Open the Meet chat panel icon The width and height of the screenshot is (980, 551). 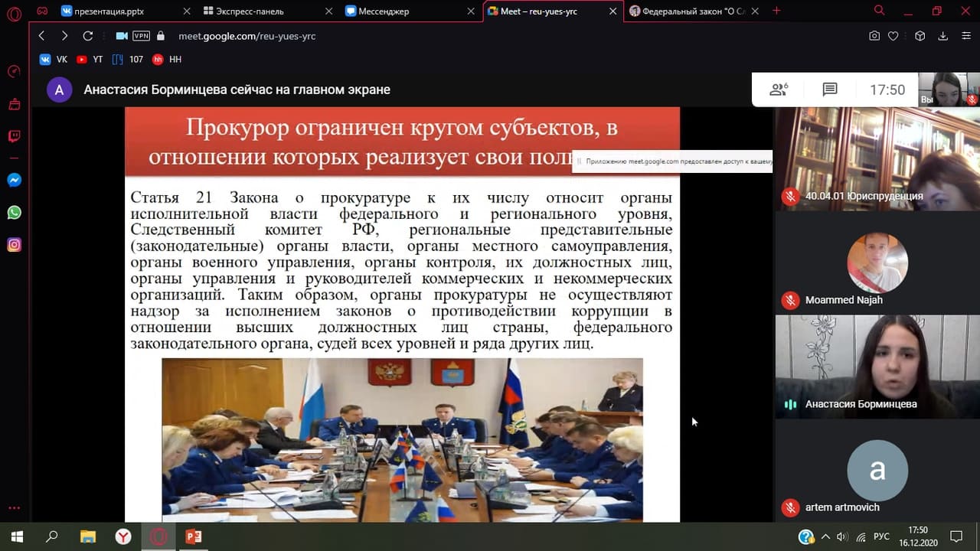830,90
